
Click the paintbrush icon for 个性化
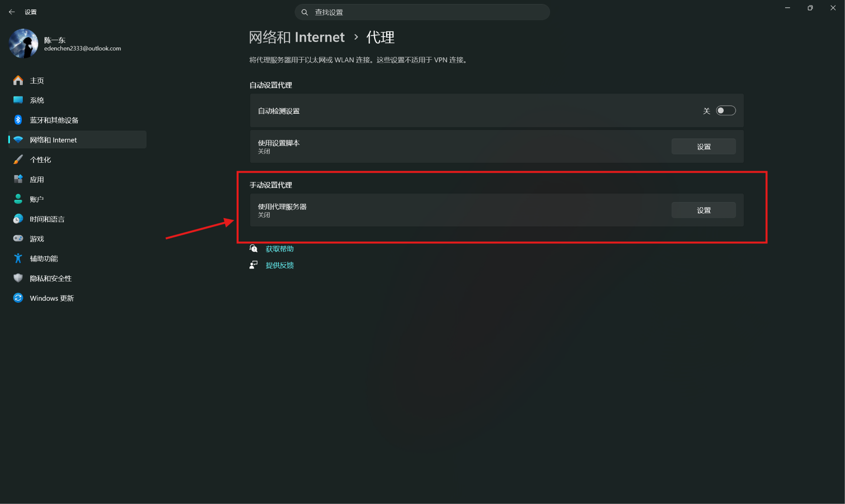(x=18, y=159)
